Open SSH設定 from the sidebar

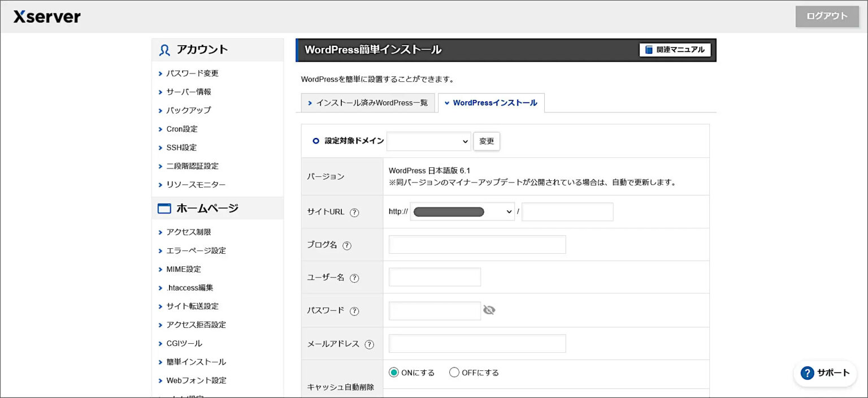point(181,148)
